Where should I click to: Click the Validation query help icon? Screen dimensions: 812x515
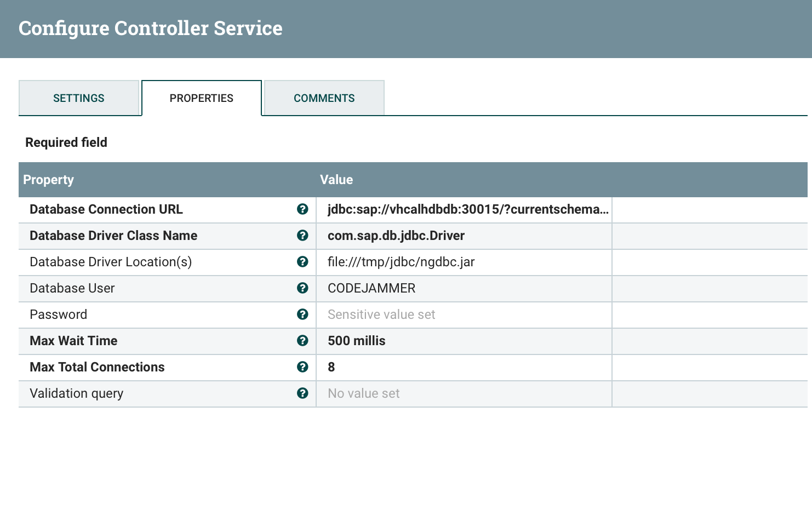tap(302, 393)
